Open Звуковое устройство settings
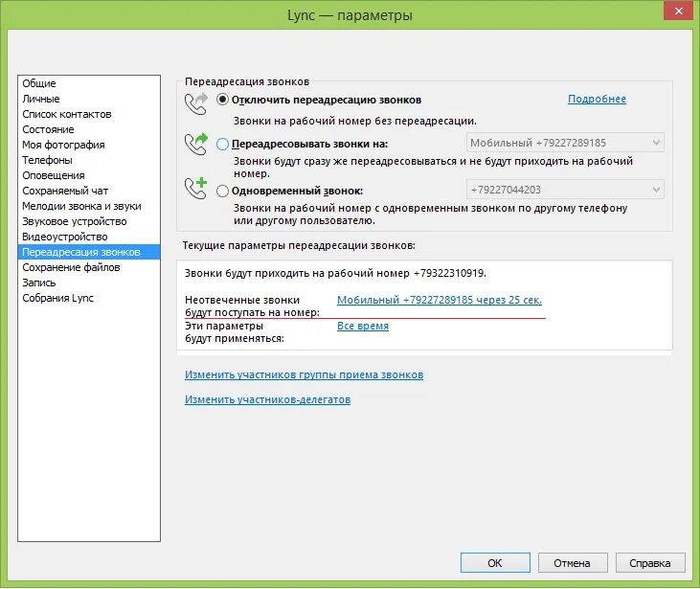The image size is (700, 589). coord(89,221)
